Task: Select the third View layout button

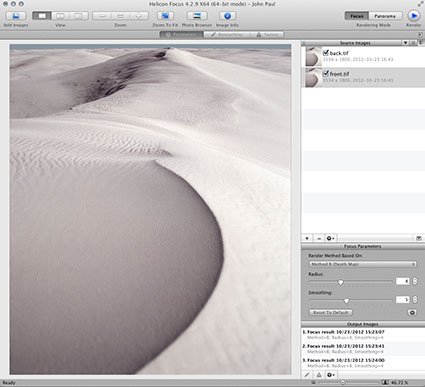Action: pyautogui.click(x=79, y=16)
